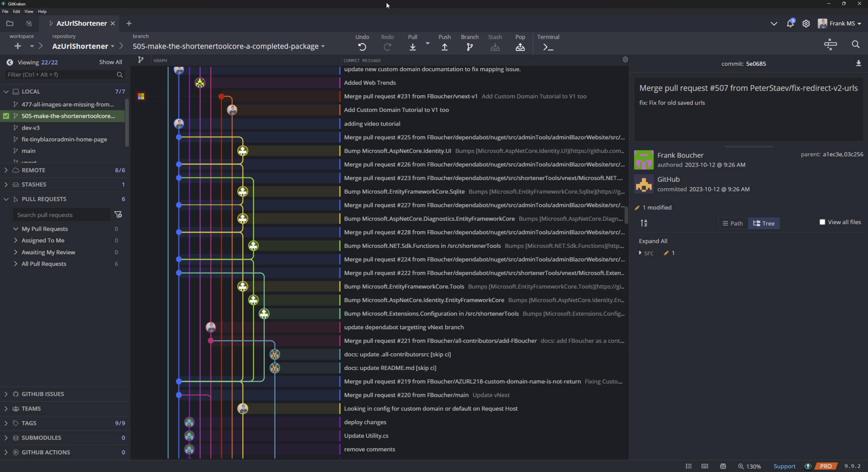Click the Support link in the status bar
The height and width of the screenshot is (472, 868).
click(x=784, y=466)
